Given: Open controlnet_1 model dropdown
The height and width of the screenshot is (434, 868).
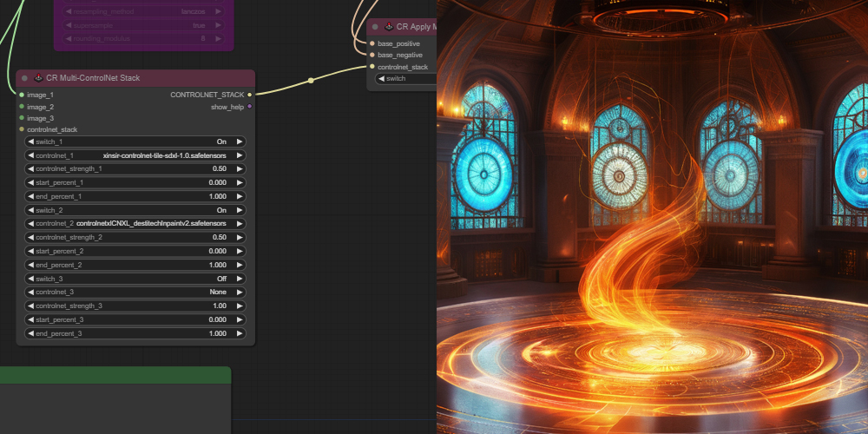Looking at the screenshot, I should (x=135, y=155).
